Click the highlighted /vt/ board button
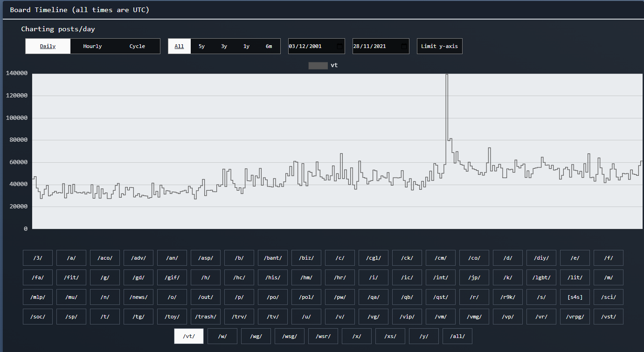This screenshot has height=352, width=644. click(189, 336)
